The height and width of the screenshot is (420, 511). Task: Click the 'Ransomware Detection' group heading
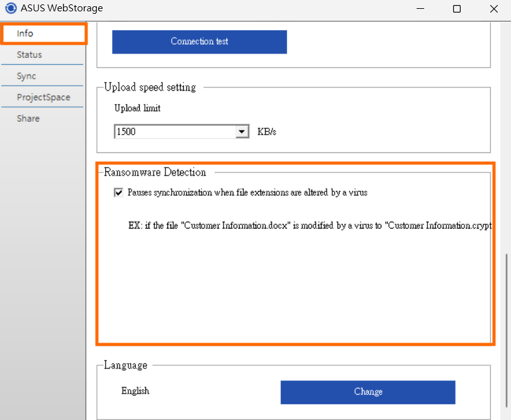(x=155, y=172)
